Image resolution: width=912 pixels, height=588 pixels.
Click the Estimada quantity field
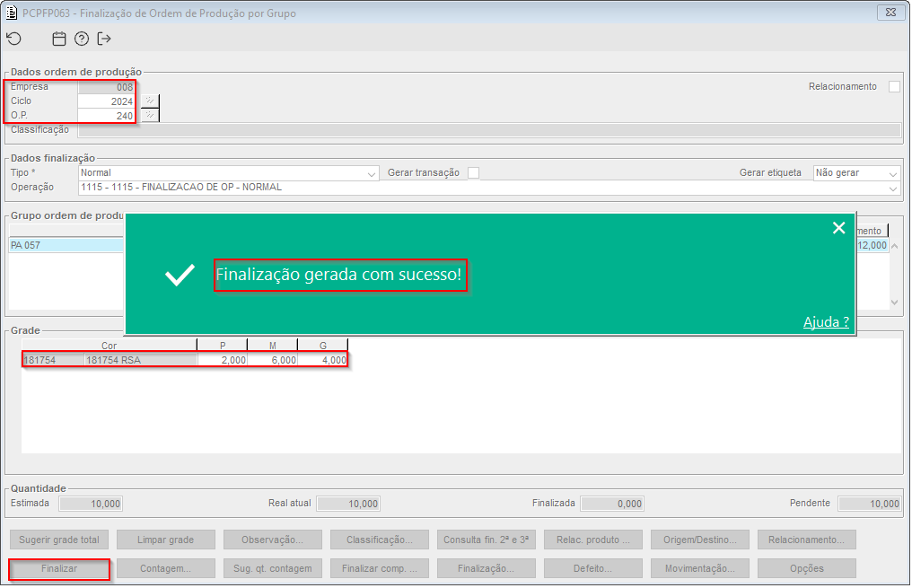(x=91, y=504)
